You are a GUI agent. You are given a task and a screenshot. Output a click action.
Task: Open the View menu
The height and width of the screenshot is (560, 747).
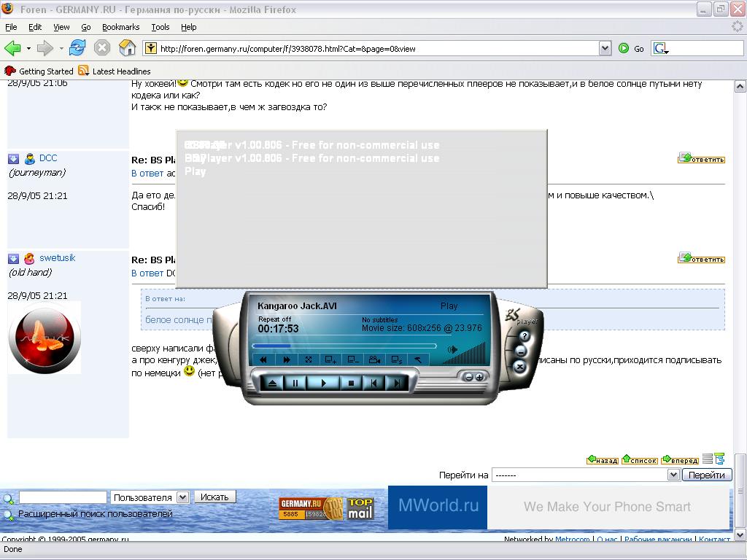pos(61,27)
